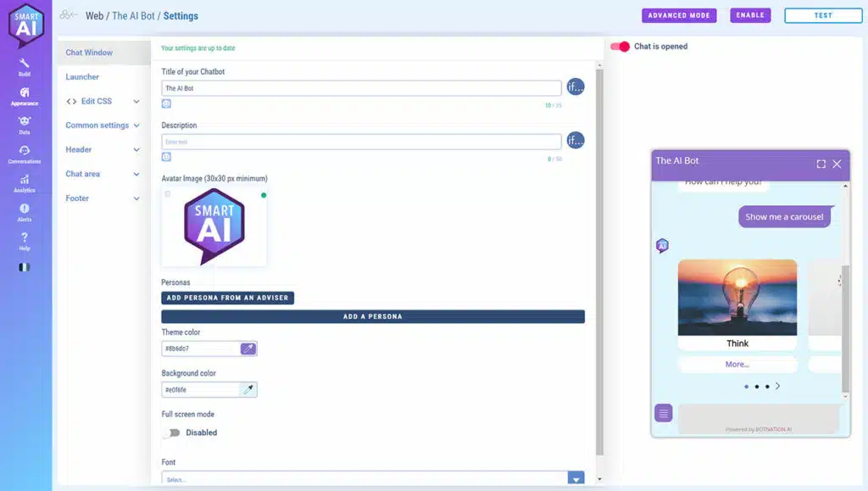Click Add Persona From An Adviser
868x491 pixels.
(227, 298)
